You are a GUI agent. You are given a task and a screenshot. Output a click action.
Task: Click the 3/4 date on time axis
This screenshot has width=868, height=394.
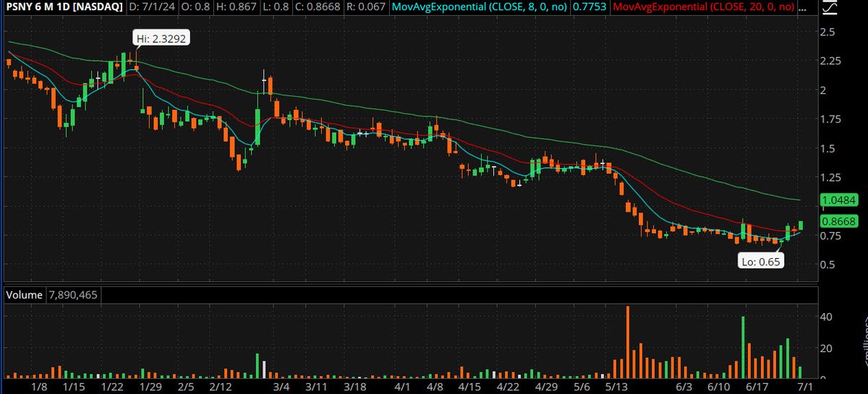tap(281, 387)
